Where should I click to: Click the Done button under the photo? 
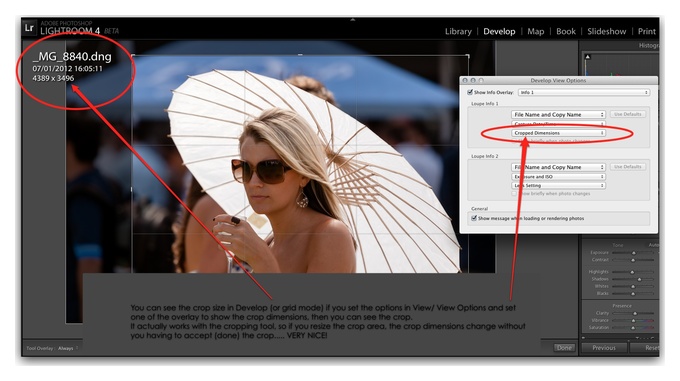(564, 348)
